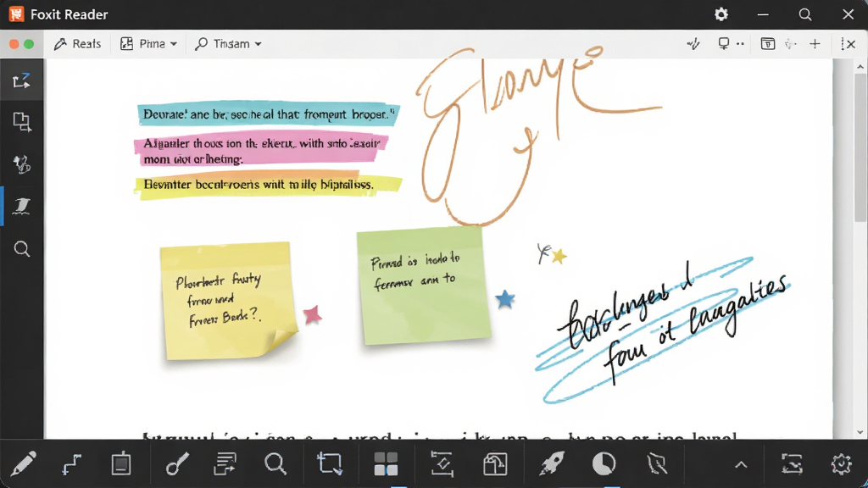Viewport: 868px width, 488px height.
Task: Open the title bar search icon
Action: (x=805, y=14)
